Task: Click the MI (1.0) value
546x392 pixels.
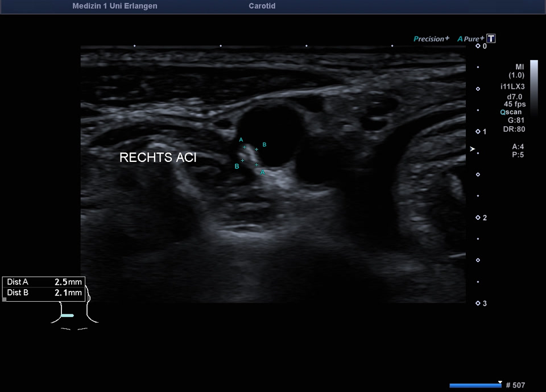Action: tap(517, 71)
